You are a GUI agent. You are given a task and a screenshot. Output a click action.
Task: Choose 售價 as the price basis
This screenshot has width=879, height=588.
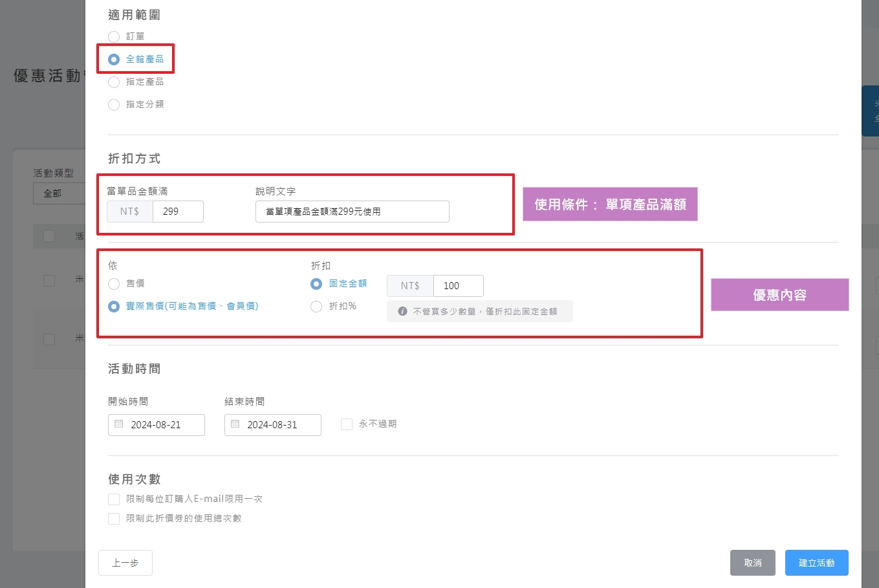click(x=114, y=283)
